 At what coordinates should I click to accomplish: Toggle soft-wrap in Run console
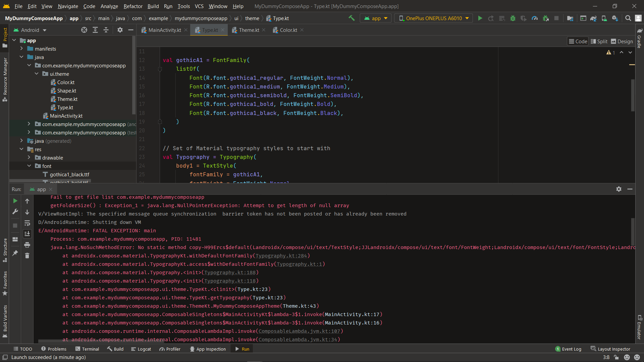(x=27, y=223)
